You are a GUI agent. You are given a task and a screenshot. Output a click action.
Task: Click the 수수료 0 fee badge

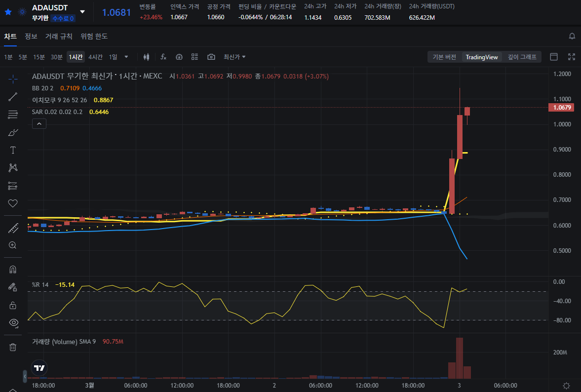click(x=63, y=18)
